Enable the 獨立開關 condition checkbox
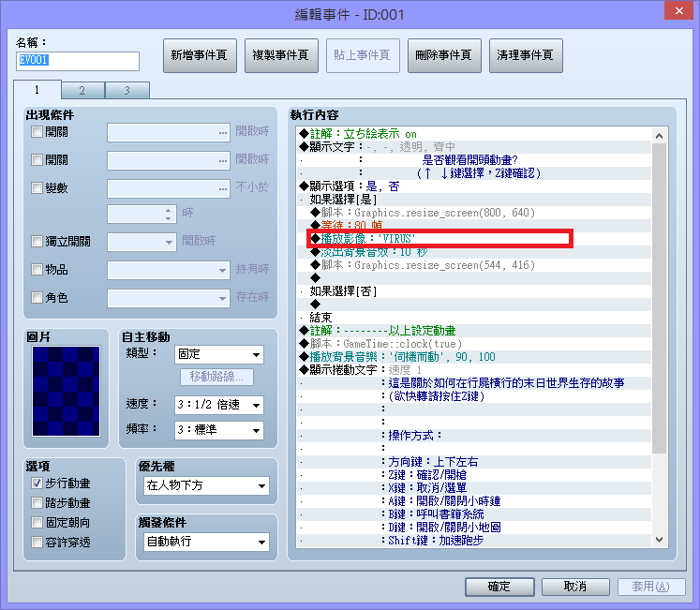Screen dimensions: 700x610 pos(37,242)
